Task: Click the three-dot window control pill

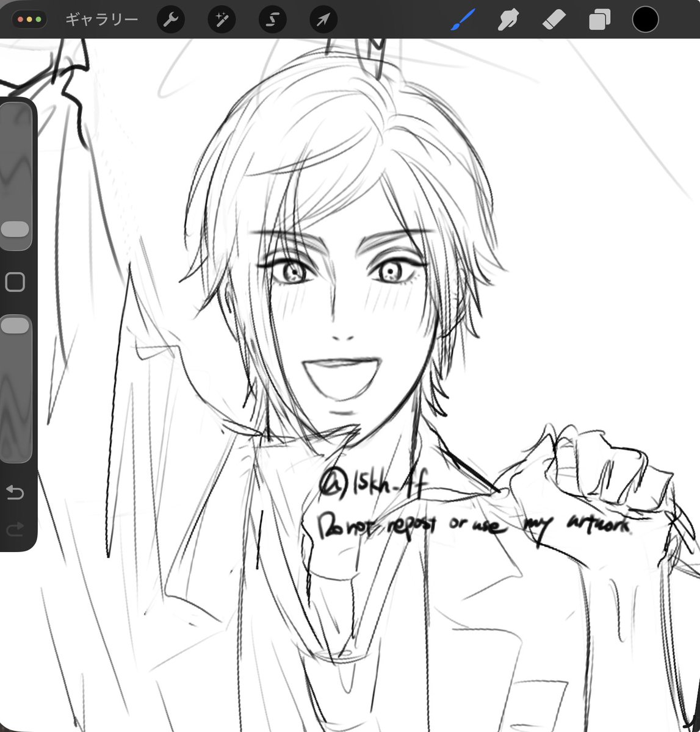Action: [x=29, y=20]
